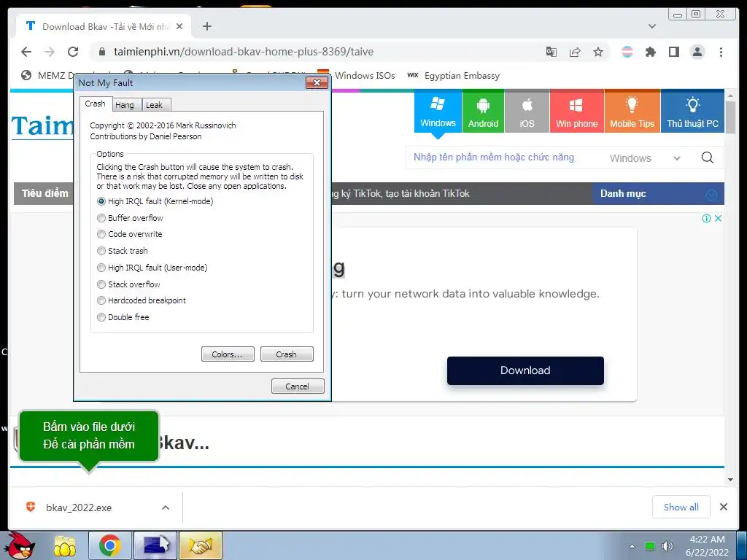
Task: Select the Double free option
Action: click(123, 317)
